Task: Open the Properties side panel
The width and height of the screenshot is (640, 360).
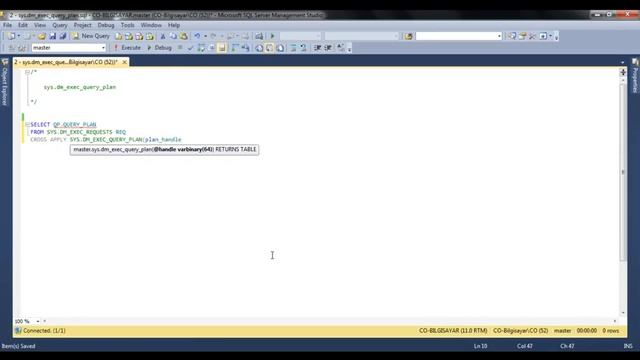Action: [x=635, y=76]
